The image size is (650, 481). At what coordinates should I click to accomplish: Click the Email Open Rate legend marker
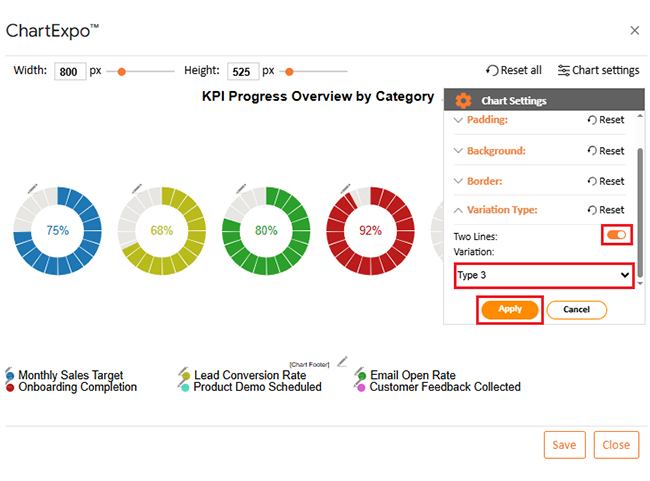pos(361,376)
